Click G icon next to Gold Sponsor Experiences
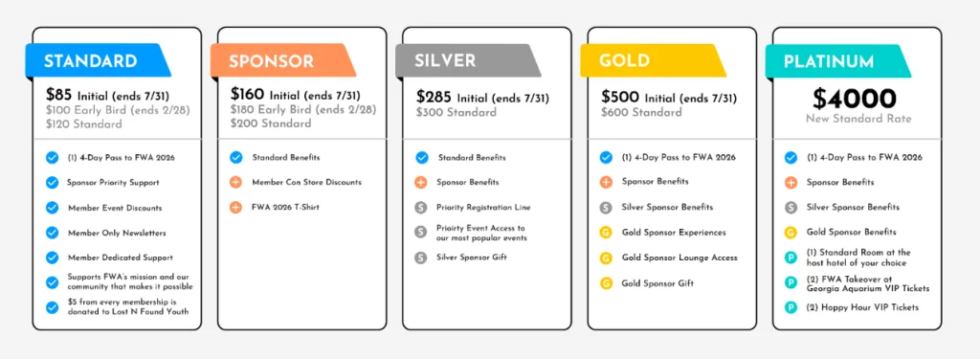This screenshot has width=980, height=359. click(x=606, y=233)
